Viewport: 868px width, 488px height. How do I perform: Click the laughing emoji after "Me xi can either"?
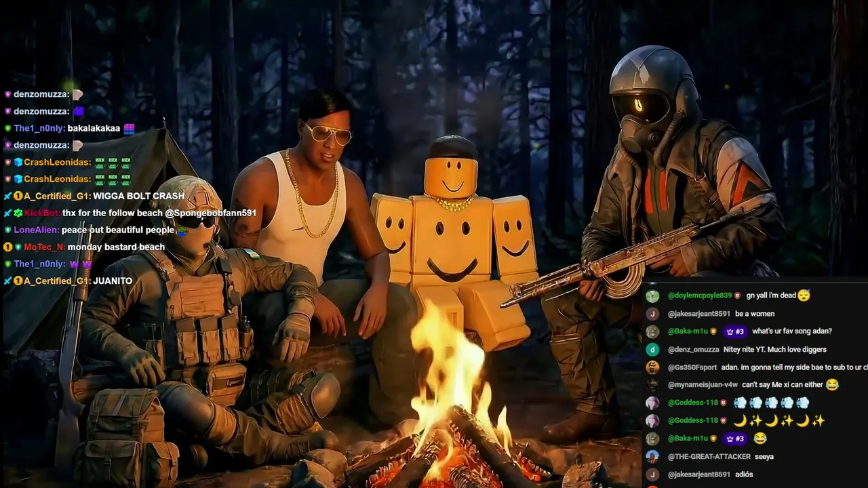click(x=832, y=384)
